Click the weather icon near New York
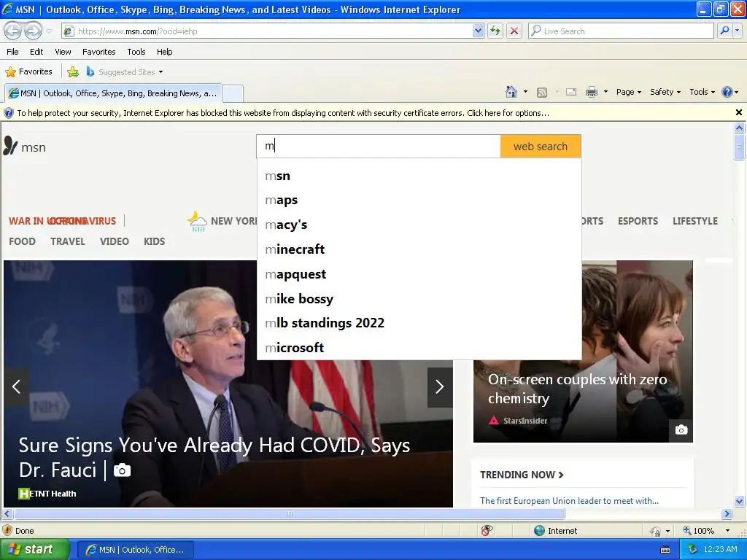The image size is (747, 560). (197, 222)
